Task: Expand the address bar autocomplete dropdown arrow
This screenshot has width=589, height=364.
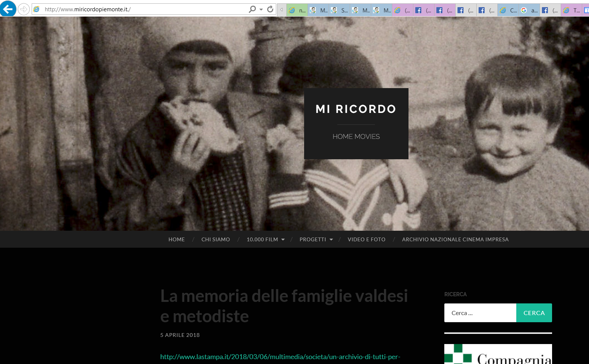Action: coord(261,9)
